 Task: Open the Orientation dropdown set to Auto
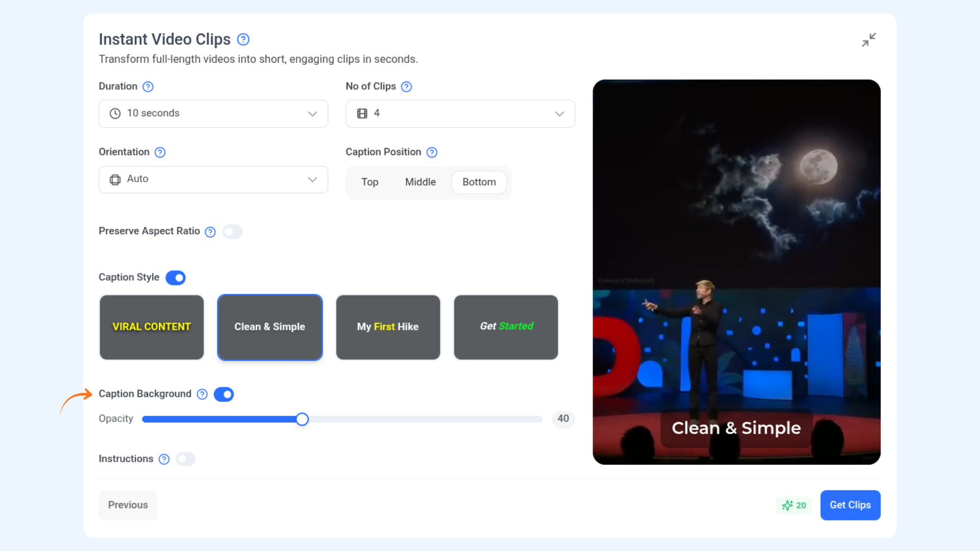pyautogui.click(x=213, y=180)
